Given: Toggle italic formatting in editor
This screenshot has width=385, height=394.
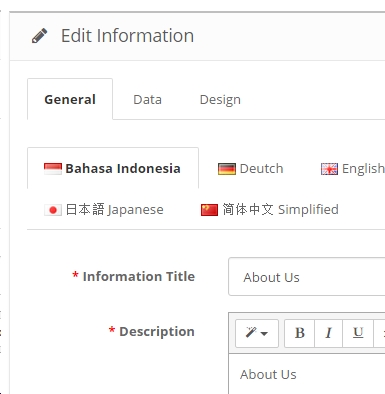Looking at the screenshot, I should (329, 333).
